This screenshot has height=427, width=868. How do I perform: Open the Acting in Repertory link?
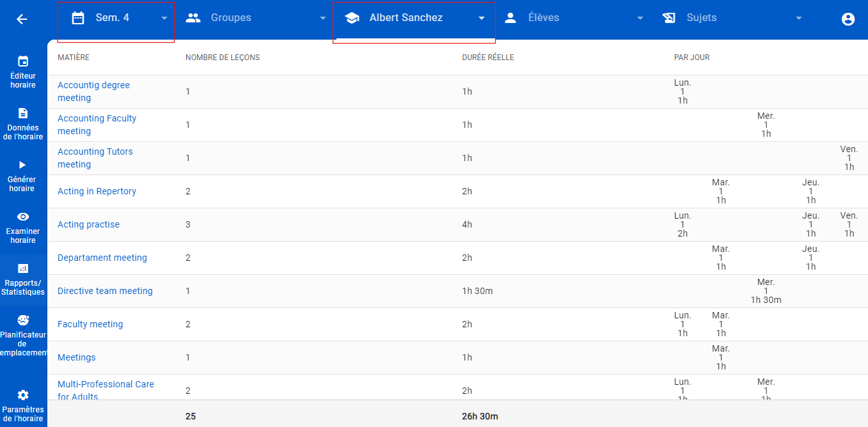click(97, 191)
